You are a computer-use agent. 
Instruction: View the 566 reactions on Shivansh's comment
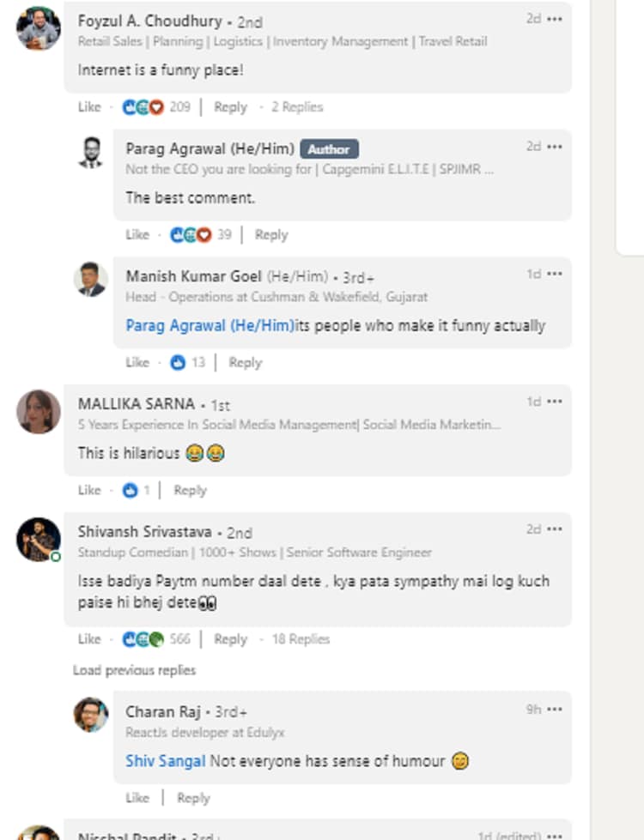point(156,639)
